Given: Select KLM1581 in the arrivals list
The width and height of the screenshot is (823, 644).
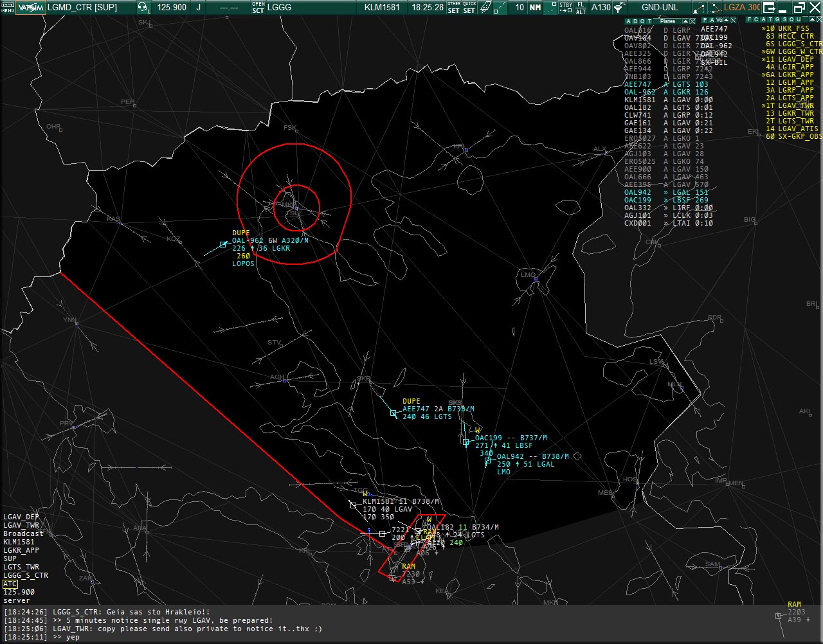Looking at the screenshot, I should tap(640, 100).
